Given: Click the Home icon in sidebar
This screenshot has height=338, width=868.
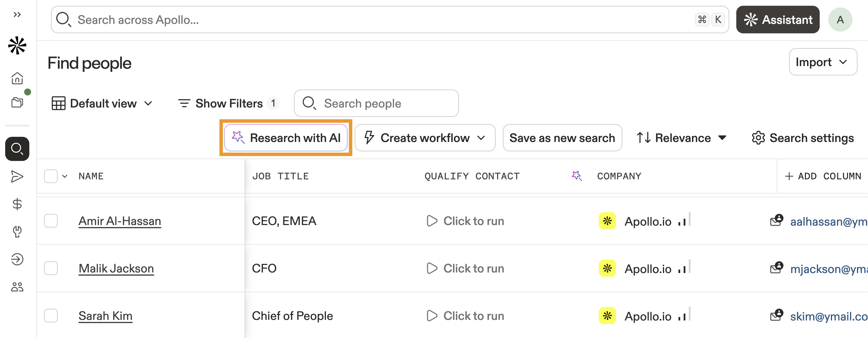Looking at the screenshot, I should [17, 78].
